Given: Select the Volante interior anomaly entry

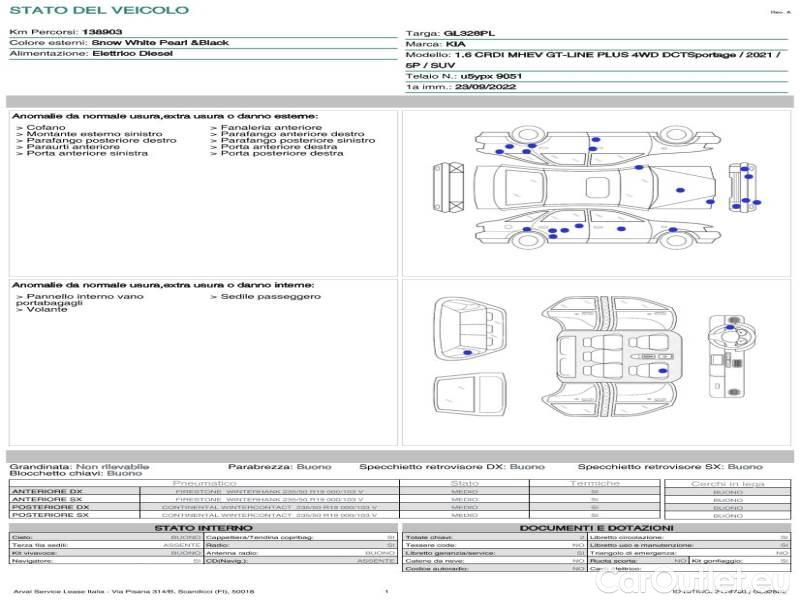Looking at the screenshot, I should pos(47,310).
